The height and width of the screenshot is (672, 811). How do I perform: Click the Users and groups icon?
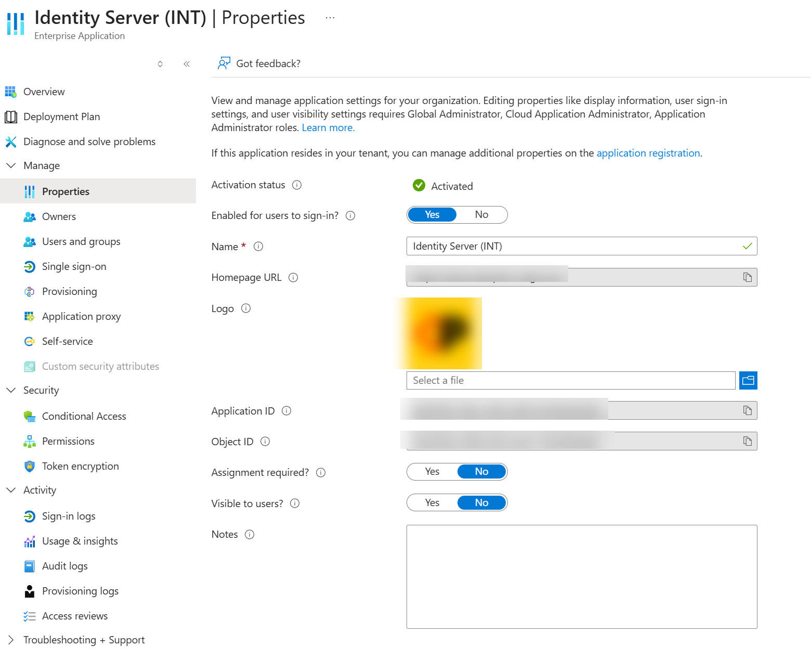tap(30, 242)
